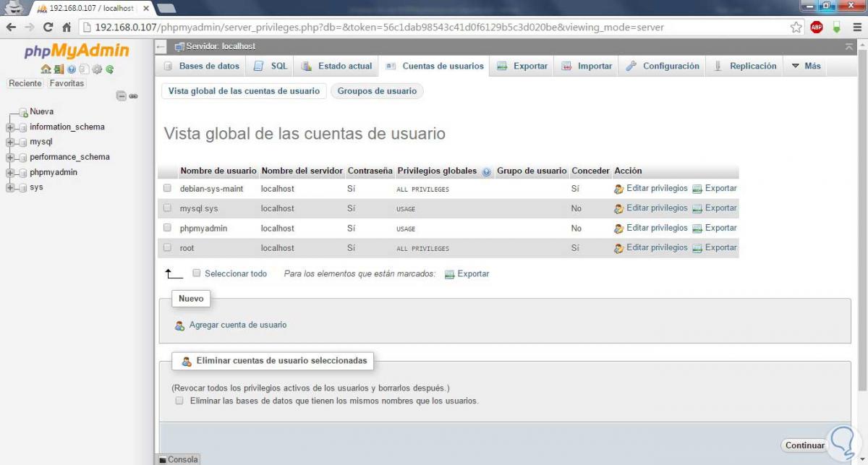This screenshot has width=868, height=465.
Task: Click edit privileges icon for debian-sys-maint
Action: coord(618,189)
